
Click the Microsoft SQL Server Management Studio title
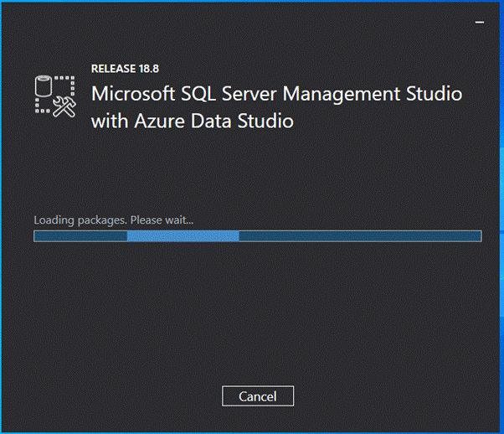tap(277, 94)
